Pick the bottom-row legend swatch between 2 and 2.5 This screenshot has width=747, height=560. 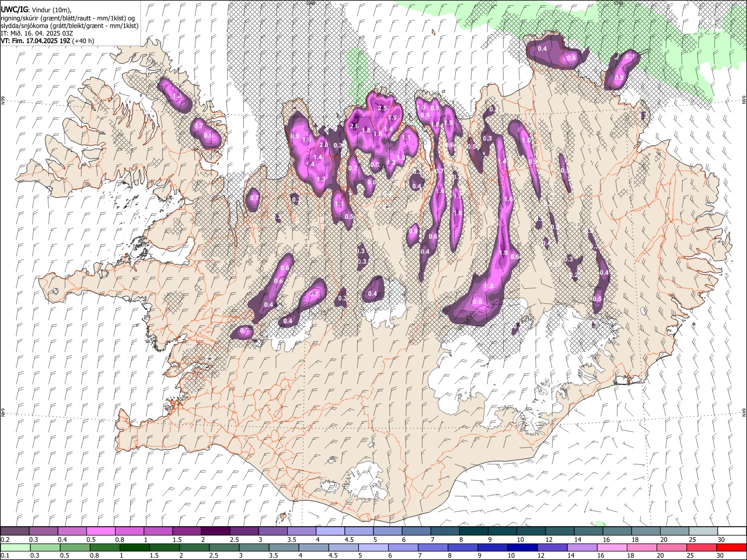click(194, 547)
